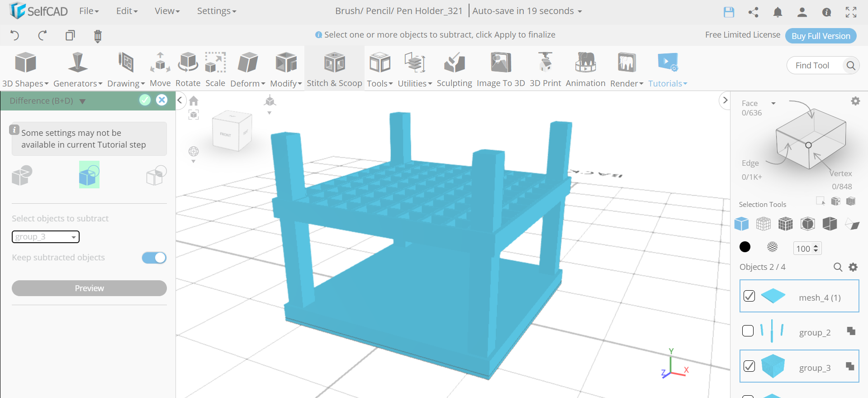Click the Preview button
Screen dimensions: 868x398
pyautogui.click(x=89, y=288)
